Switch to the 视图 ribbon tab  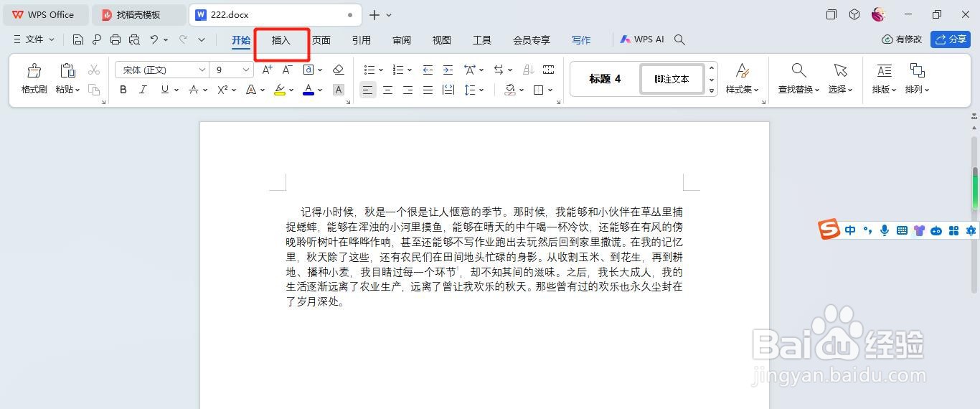coord(442,40)
